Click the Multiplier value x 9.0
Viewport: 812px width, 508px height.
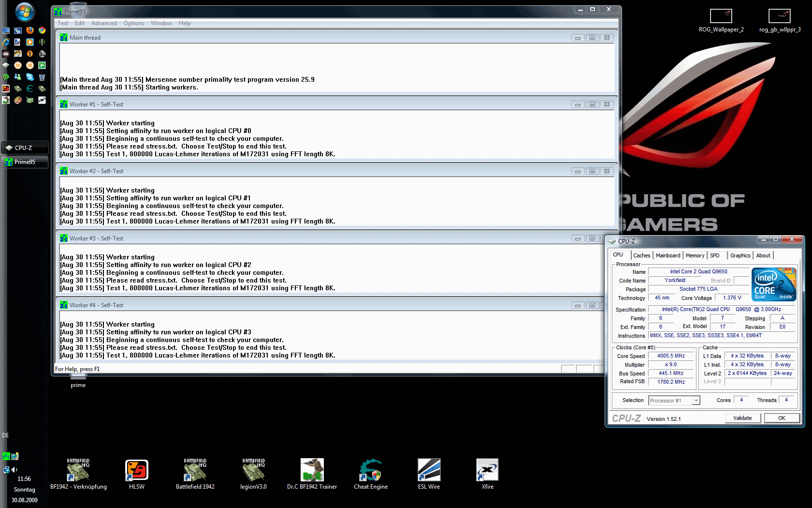pyautogui.click(x=671, y=365)
